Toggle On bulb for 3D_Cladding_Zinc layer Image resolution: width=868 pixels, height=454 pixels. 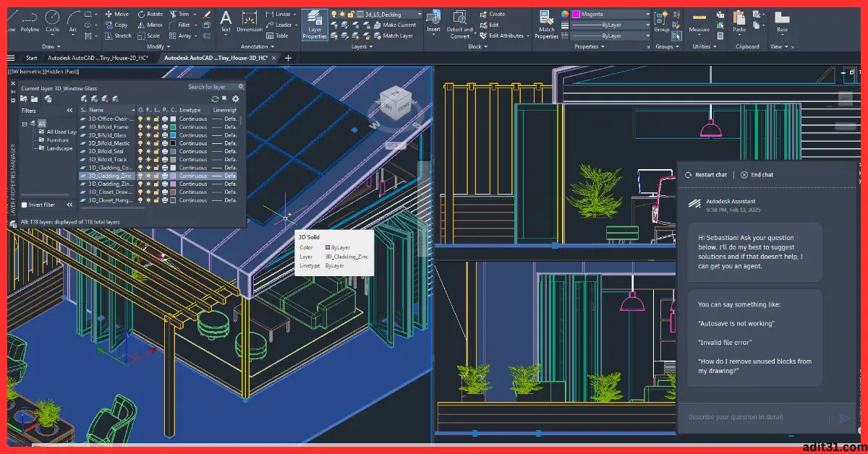coord(140,176)
